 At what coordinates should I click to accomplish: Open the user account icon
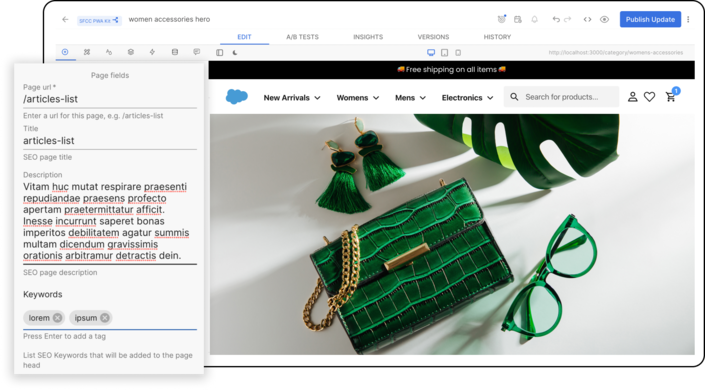click(633, 97)
